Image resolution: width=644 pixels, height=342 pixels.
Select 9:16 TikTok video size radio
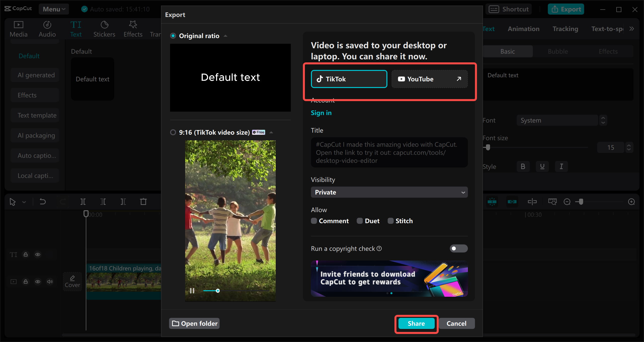pyautogui.click(x=173, y=132)
